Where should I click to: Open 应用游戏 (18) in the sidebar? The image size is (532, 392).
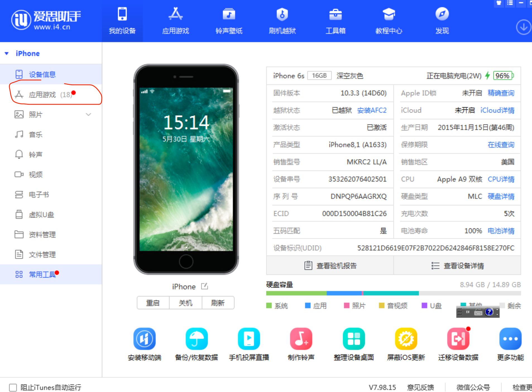click(51, 94)
